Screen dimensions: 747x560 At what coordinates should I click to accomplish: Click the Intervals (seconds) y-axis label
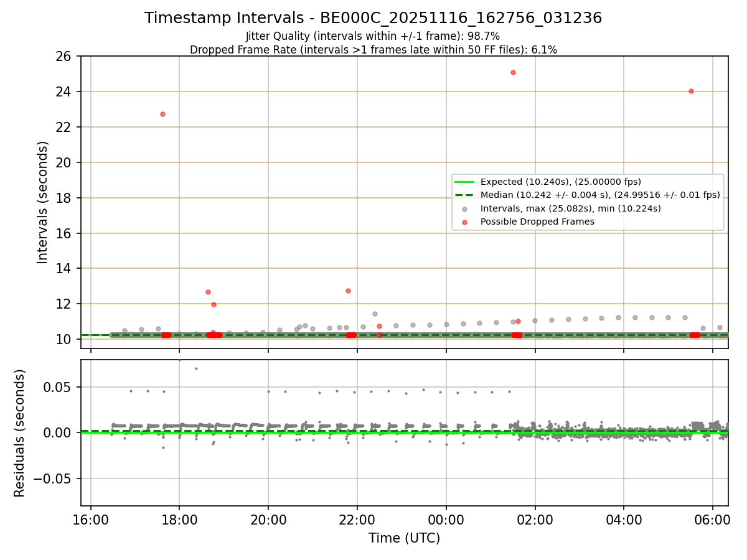click(x=43, y=202)
